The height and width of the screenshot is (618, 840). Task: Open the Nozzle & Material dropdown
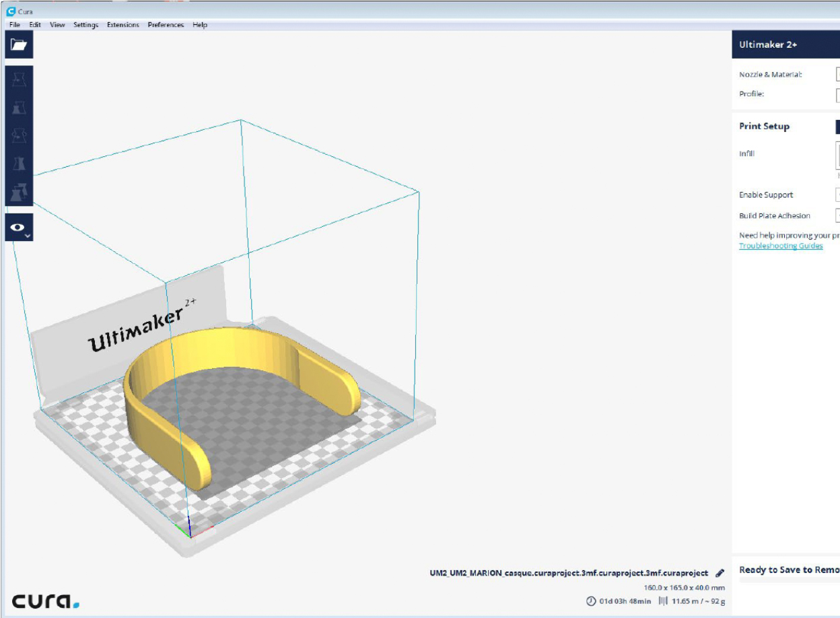click(x=837, y=75)
